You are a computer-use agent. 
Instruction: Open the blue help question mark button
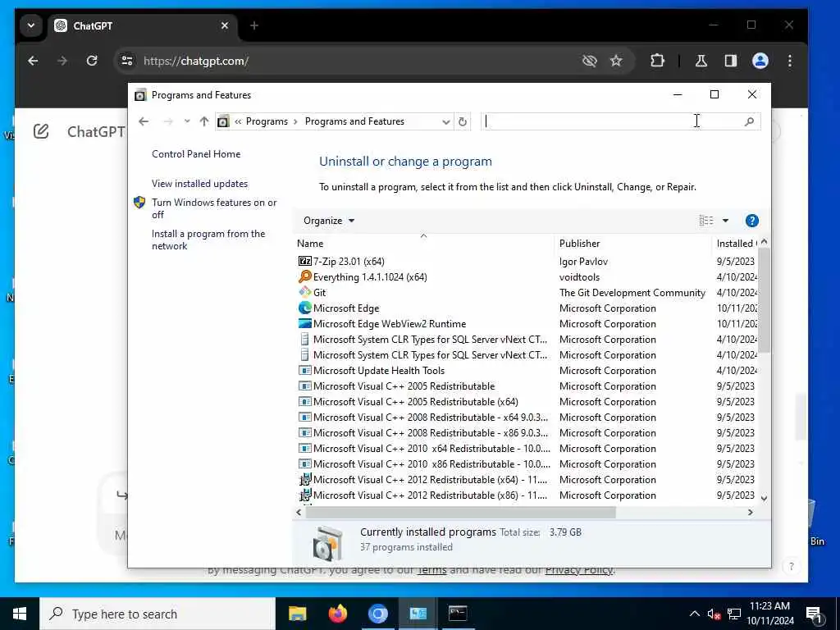pyautogui.click(x=751, y=221)
